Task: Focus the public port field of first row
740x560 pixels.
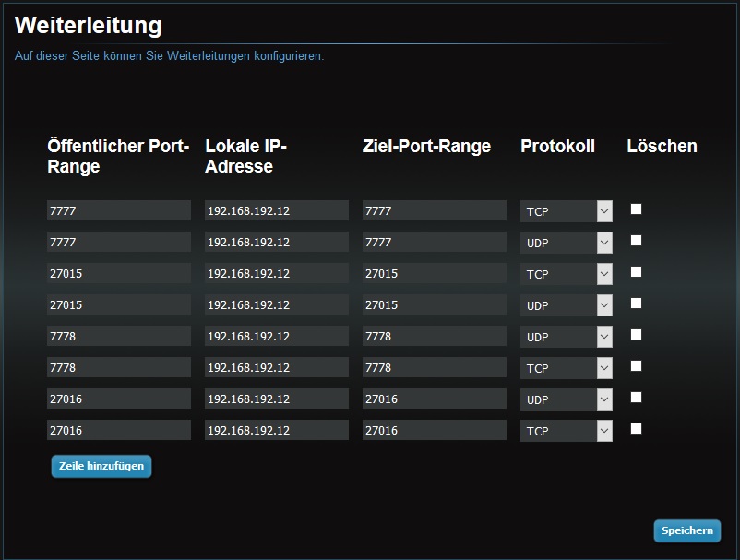Action: click(119, 210)
